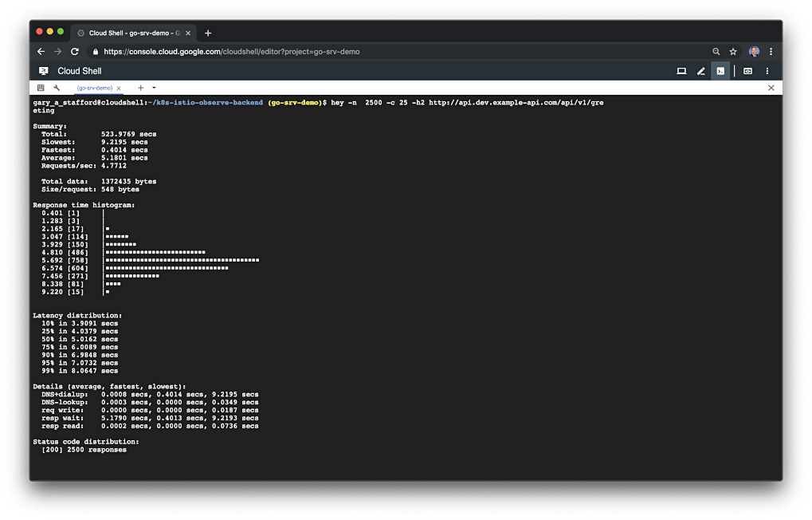Click the browser address bar URL
The image size is (812, 520).
(231, 51)
